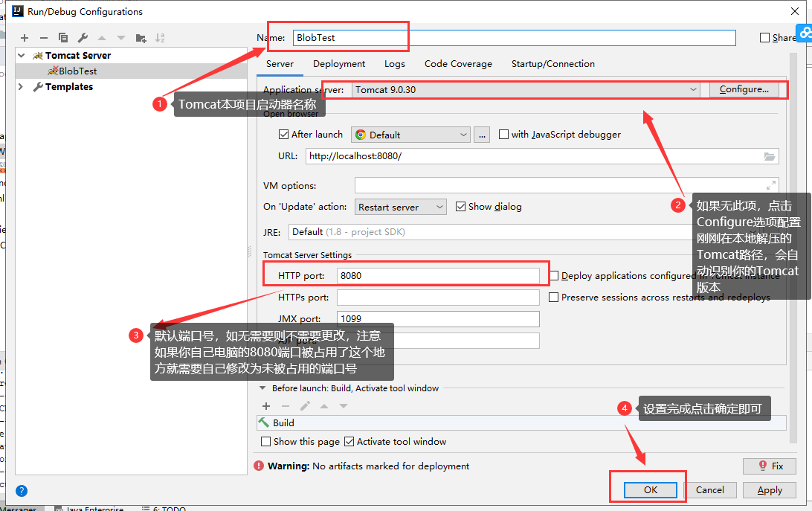Add new configuration with plus icon

coord(25,38)
